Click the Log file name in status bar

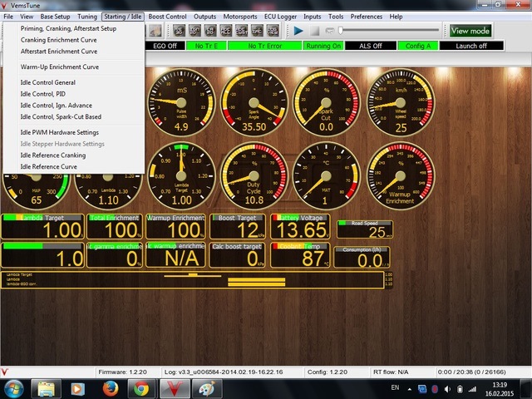click(x=224, y=372)
